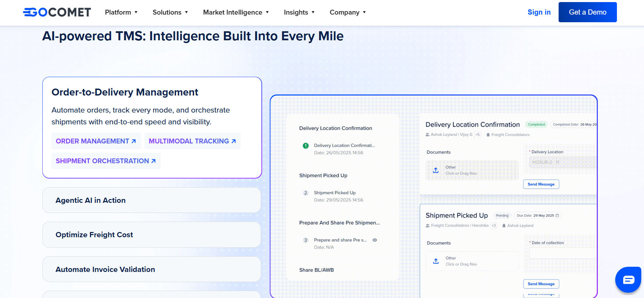
Task: Click people icon before Freight Consolidators | Hanshika
Action: click(428, 226)
